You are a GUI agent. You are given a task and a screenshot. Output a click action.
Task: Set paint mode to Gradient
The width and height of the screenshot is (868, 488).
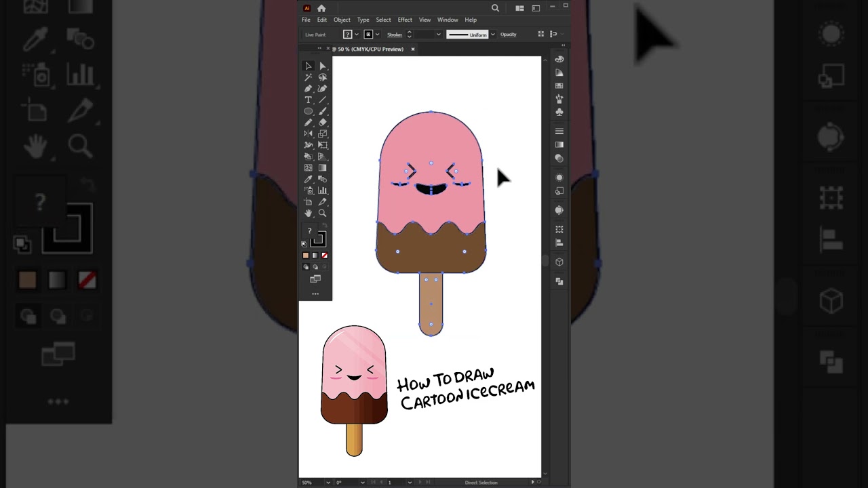pos(315,256)
